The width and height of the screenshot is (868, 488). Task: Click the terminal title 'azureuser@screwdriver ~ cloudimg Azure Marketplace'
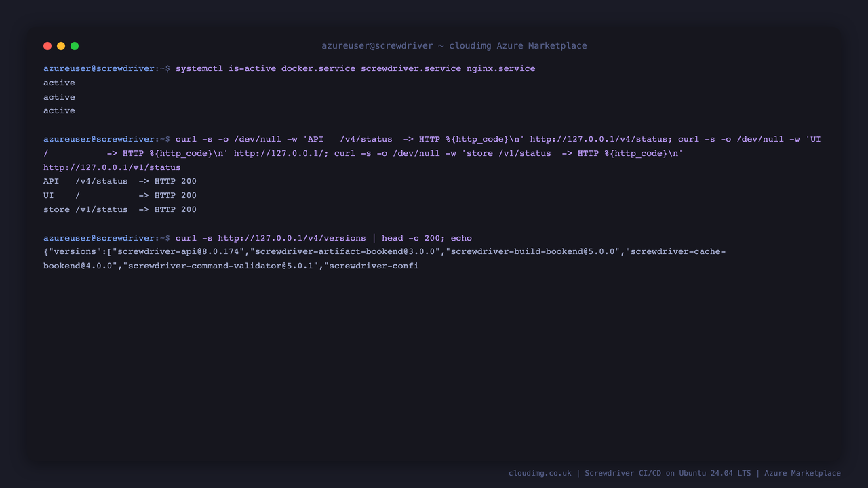click(x=454, y=46)
